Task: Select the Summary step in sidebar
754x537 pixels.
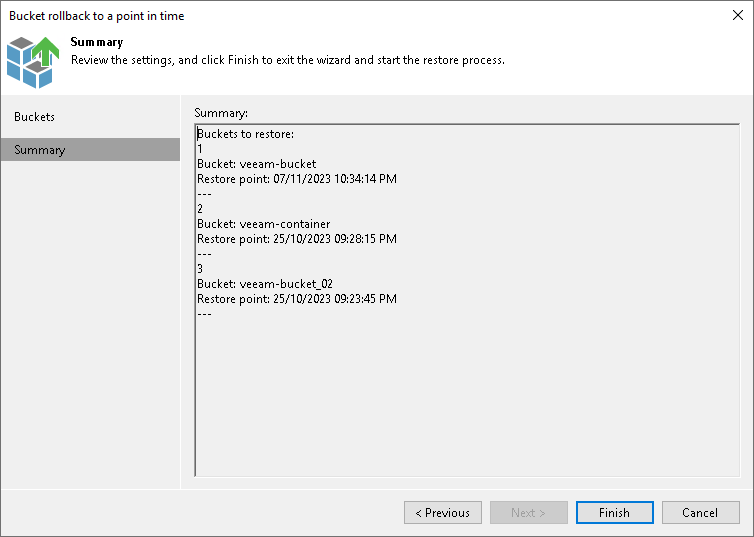Action: click(90, 150)
